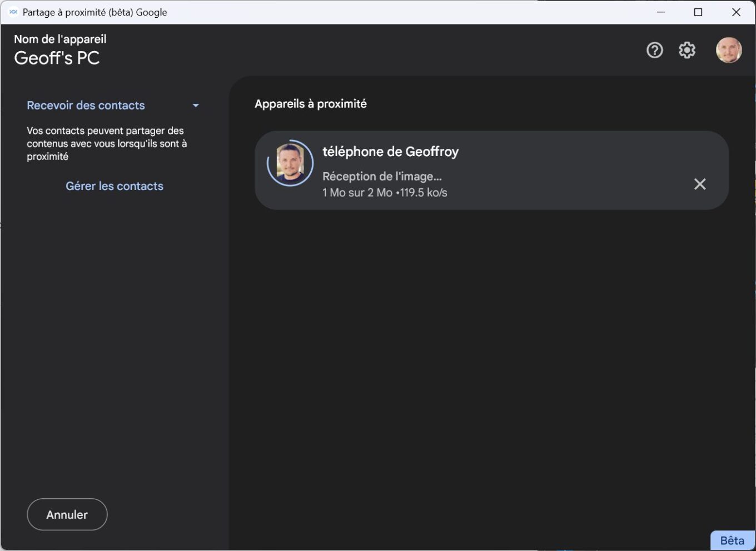Image resolution: width=756 pixels, height=551 pixels.
Task: Open settings via the gear icon
Action: 687,51
